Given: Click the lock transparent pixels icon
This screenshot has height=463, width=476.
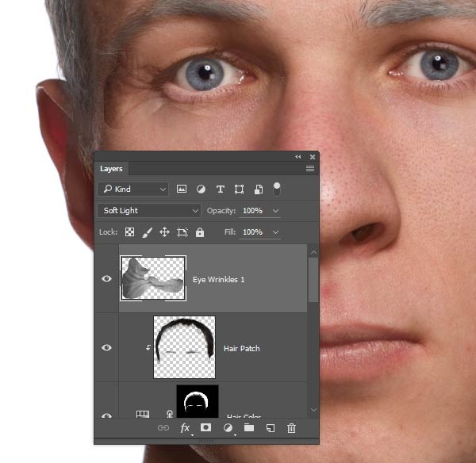Looking at the screenshot, I should (129, 232).
